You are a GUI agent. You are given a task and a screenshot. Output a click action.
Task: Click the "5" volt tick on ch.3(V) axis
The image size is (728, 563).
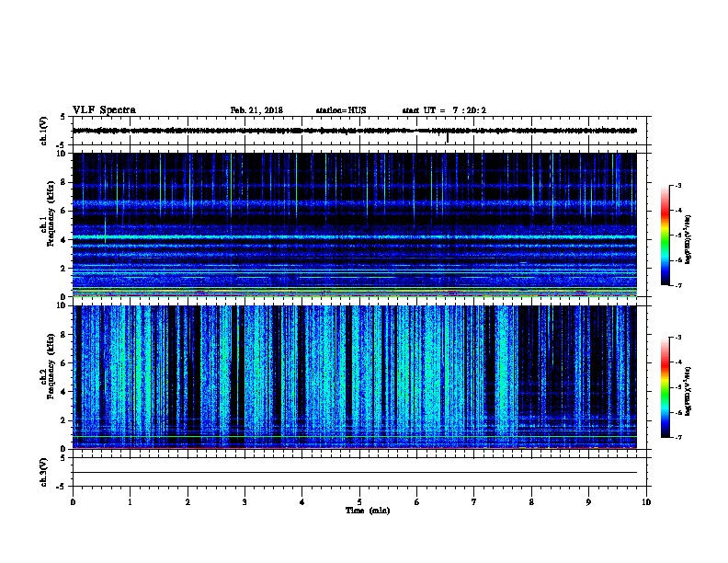pyautogui.click(x=63, y=457)
